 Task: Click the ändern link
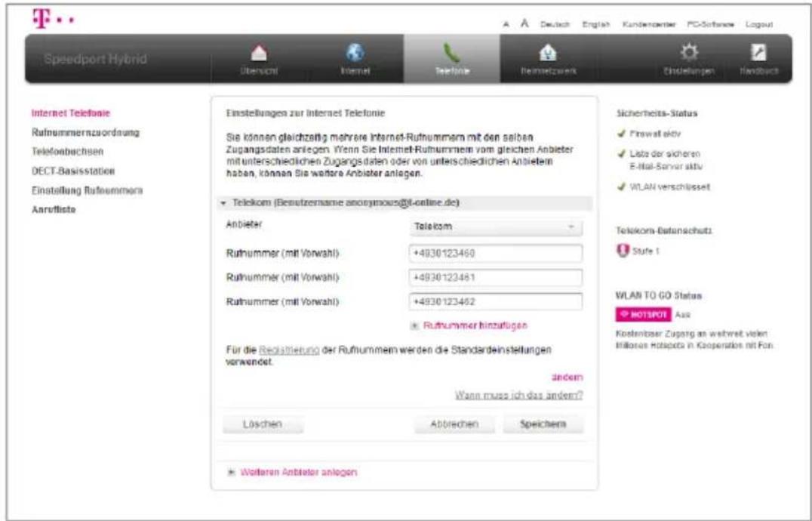coord(567,377)
